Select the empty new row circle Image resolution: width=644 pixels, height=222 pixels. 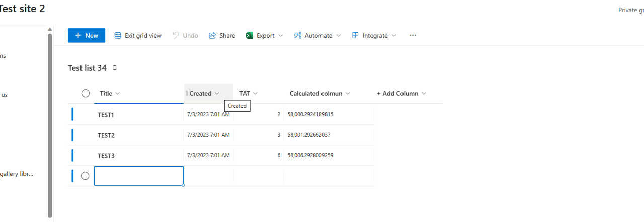[85, 176]
